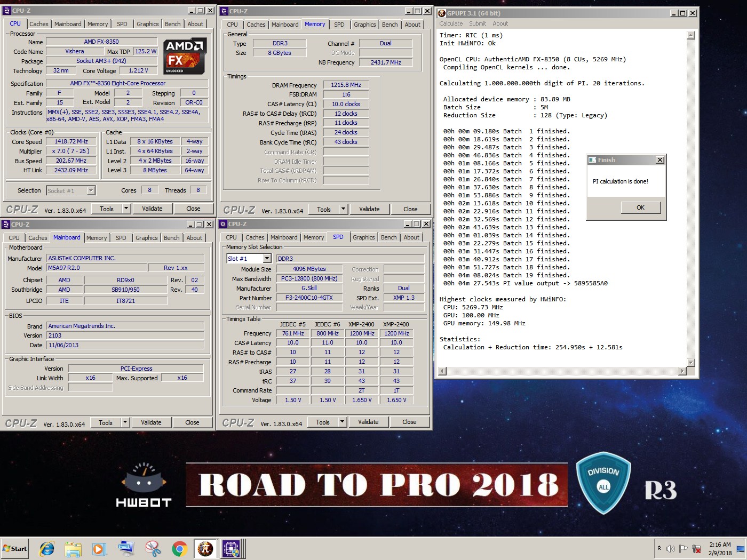Switch to Caches tab in CPU window

pyautogui.click(x=38, y=24)
